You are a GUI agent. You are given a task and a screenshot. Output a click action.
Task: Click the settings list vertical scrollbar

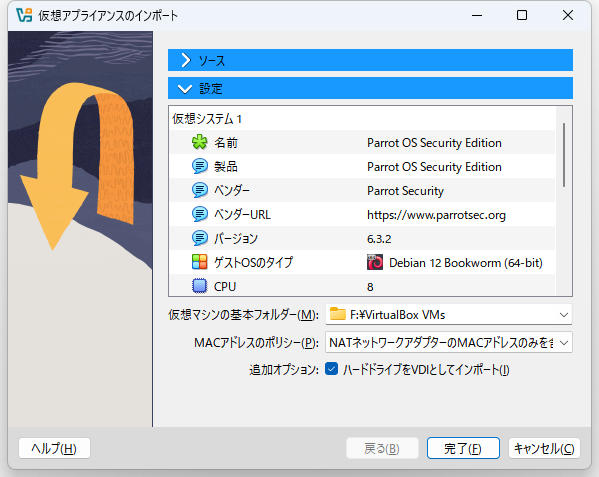click(x=564, y=155)
